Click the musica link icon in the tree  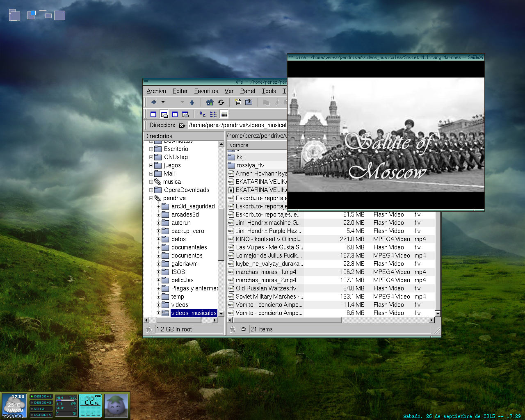[157, 182]
